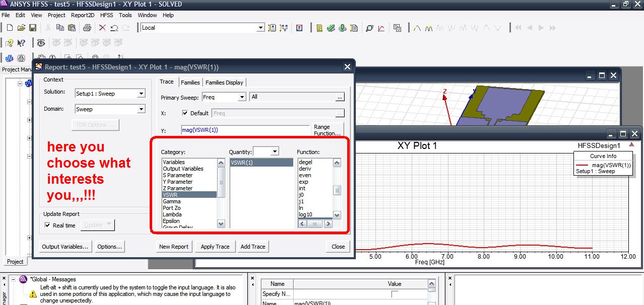Open the Solution Setup1 : Sweep dropdown
This screenshot has width=644, height=305.
(141, 94)
